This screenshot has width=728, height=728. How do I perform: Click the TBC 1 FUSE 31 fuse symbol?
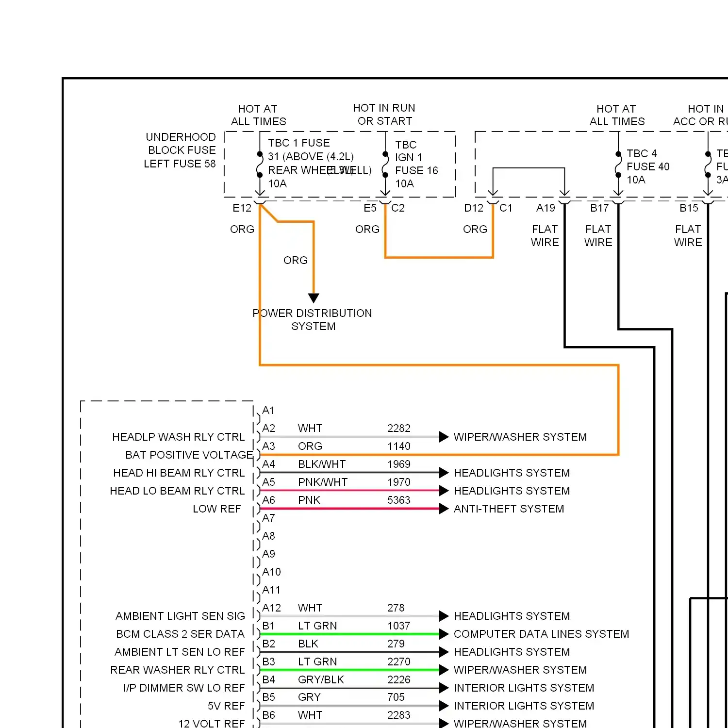point(260,165)
